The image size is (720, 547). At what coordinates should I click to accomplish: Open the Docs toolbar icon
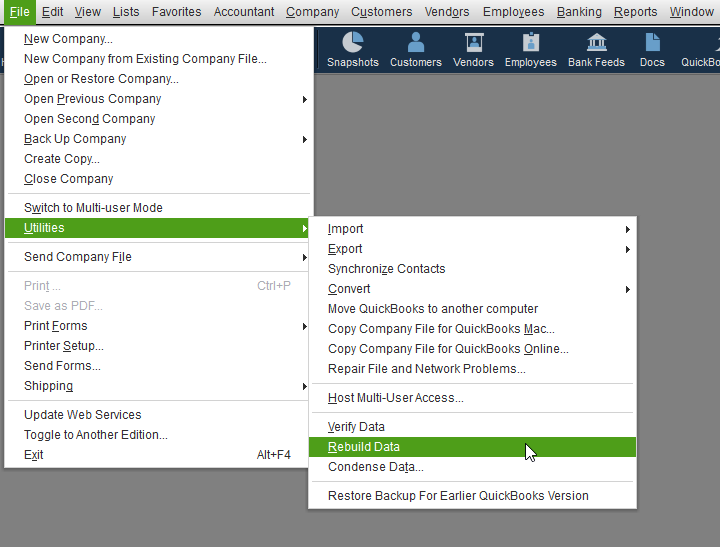click(x=652, y=50)
